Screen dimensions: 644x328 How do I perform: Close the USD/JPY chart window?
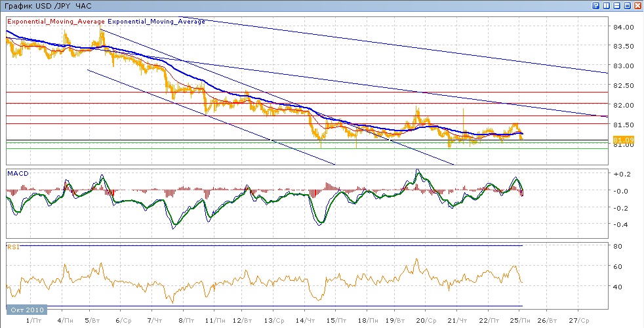pos(637,5)
